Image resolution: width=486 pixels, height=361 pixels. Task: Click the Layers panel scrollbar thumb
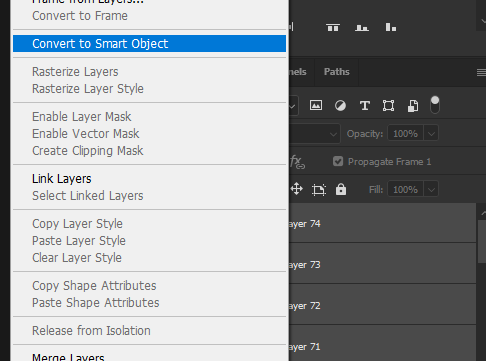click(x=482, y=241)
